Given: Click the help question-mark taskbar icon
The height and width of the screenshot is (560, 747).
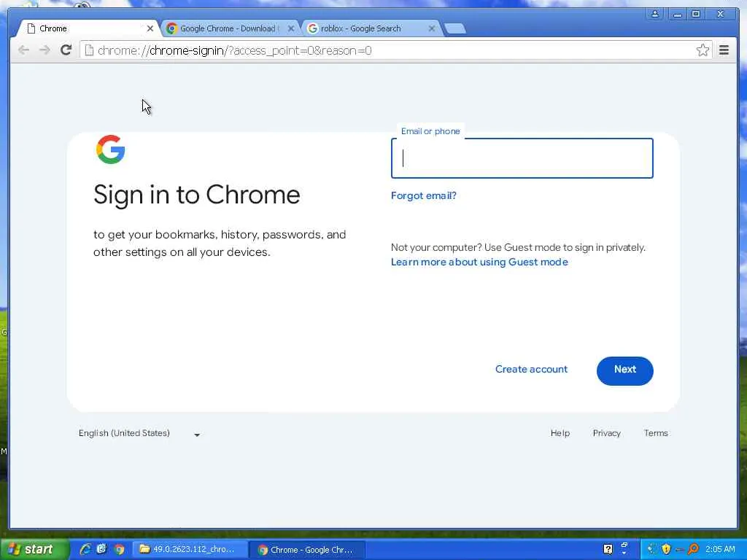Looking at the screenshot, I should [608, 549].
